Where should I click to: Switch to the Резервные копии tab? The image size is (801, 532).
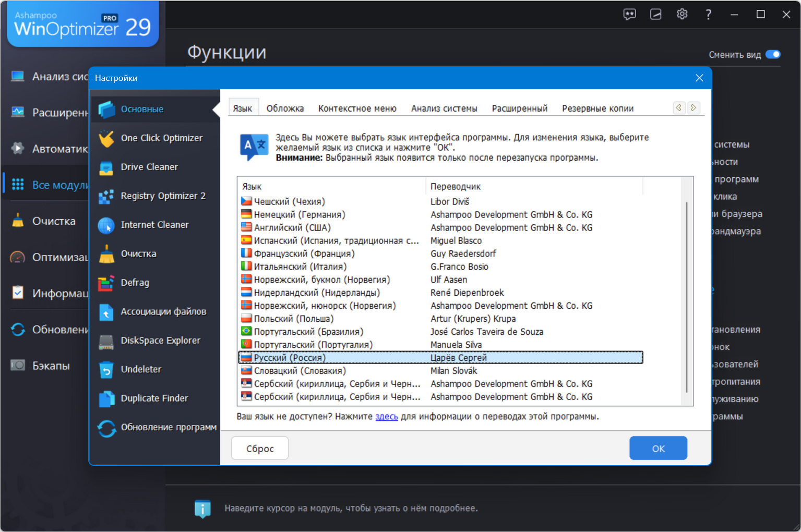(x=598, y=108)
